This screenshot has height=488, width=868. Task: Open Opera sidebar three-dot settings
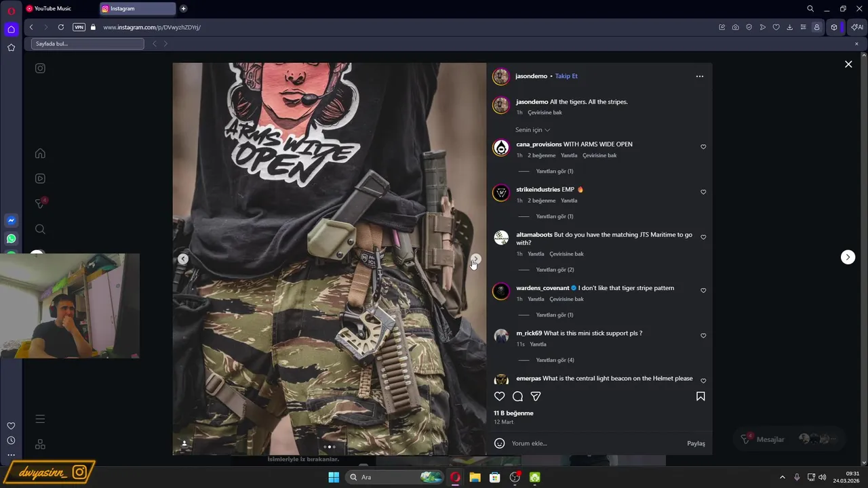[x=11, y=455]
